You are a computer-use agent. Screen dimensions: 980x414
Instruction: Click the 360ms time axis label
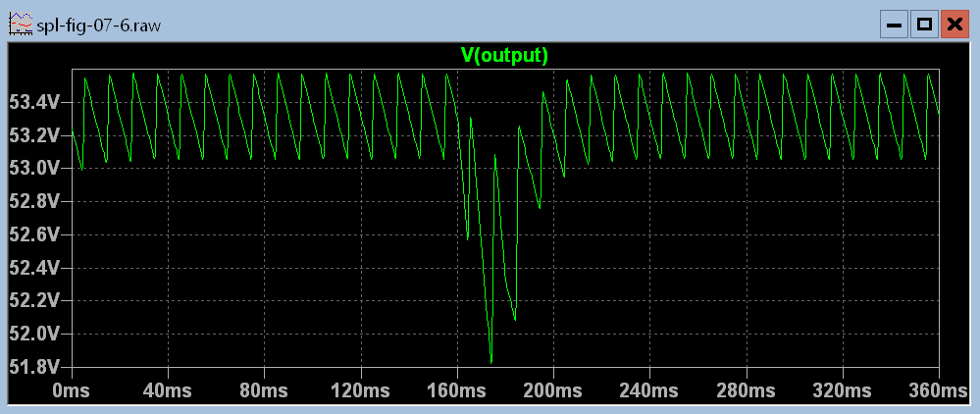pyautogui.click(x=939, y=390)
